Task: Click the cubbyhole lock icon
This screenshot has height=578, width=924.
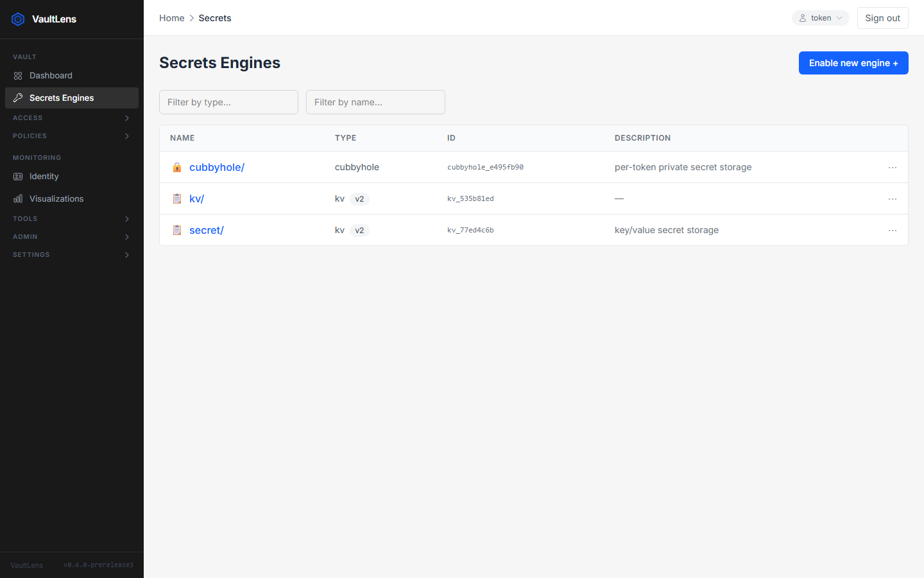Action: click(x=177, y=168)
